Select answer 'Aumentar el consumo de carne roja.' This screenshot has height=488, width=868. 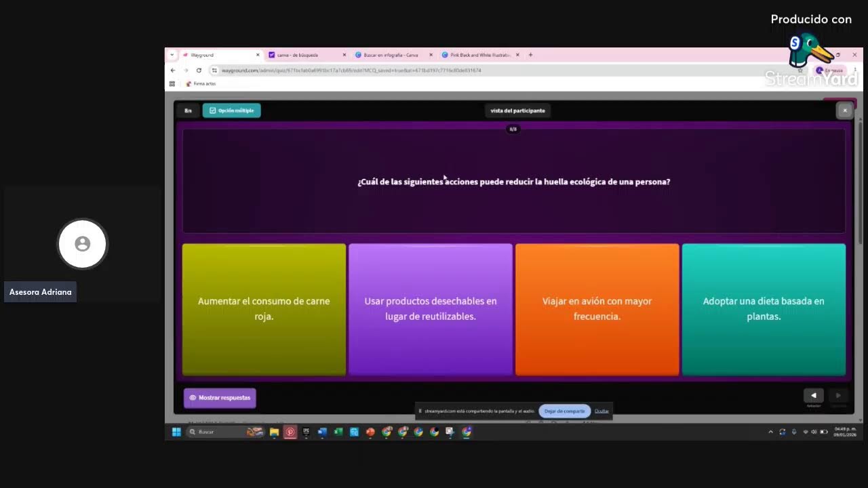coord(264,309)
